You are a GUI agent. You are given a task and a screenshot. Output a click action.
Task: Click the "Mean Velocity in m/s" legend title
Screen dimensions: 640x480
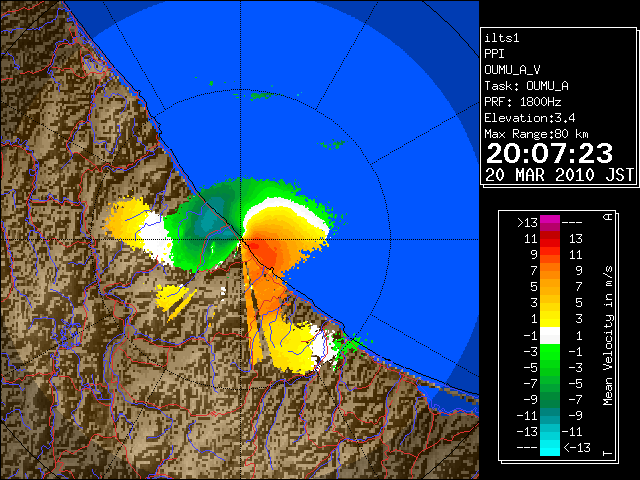point(609,335)
